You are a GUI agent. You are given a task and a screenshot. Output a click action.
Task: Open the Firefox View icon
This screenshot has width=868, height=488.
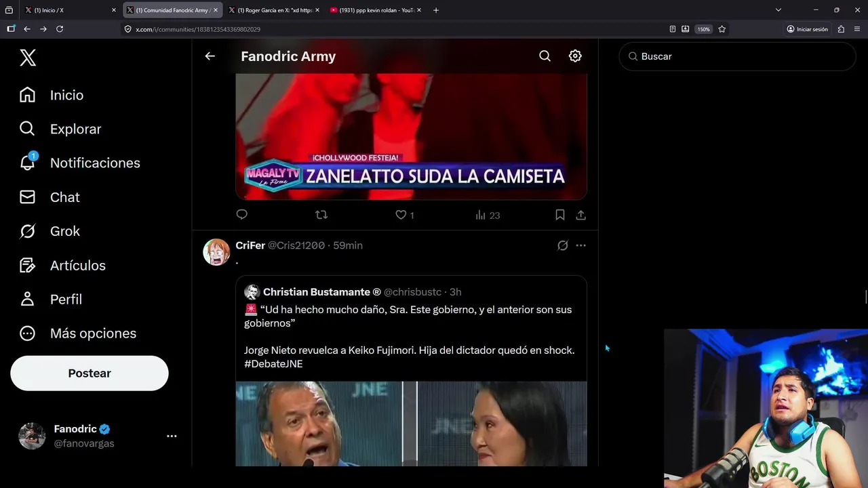click(x=9, y=10)
